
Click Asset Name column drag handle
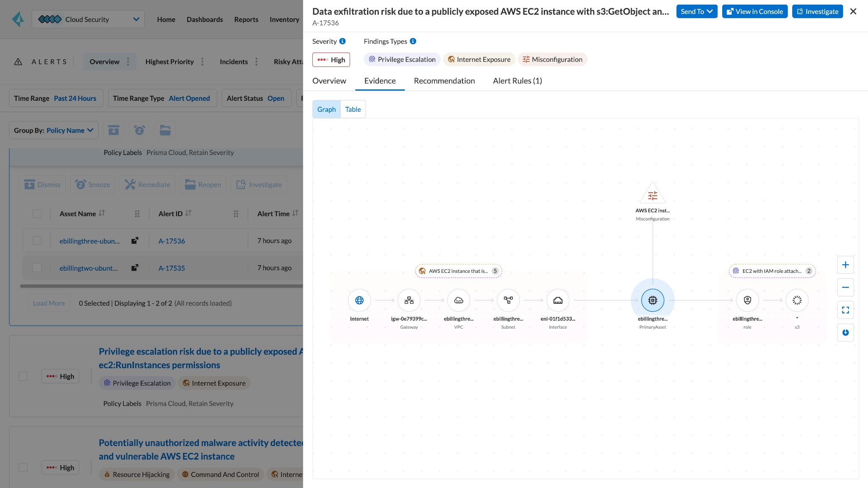[x=137, y=214]
